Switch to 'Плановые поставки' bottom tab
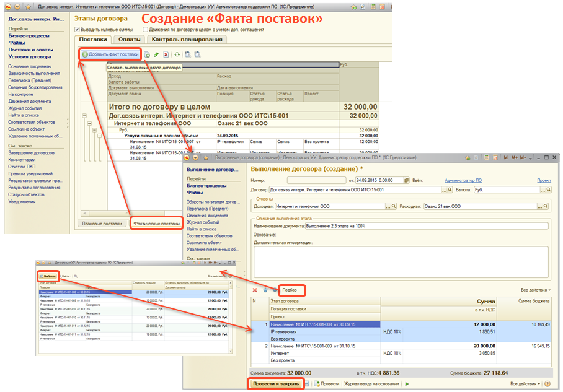563x392 pixels. pos(102,223)
